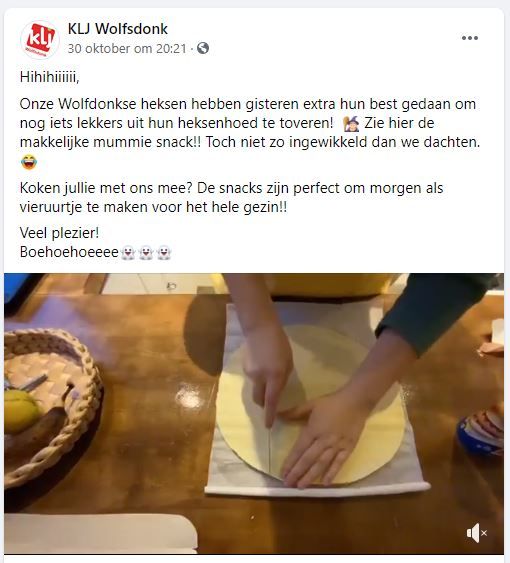The height and width of the screenshot is (563, 510).
Task: Open the KLJ Wolfsdonk profile logo avatar
Action: pos(40,39)
